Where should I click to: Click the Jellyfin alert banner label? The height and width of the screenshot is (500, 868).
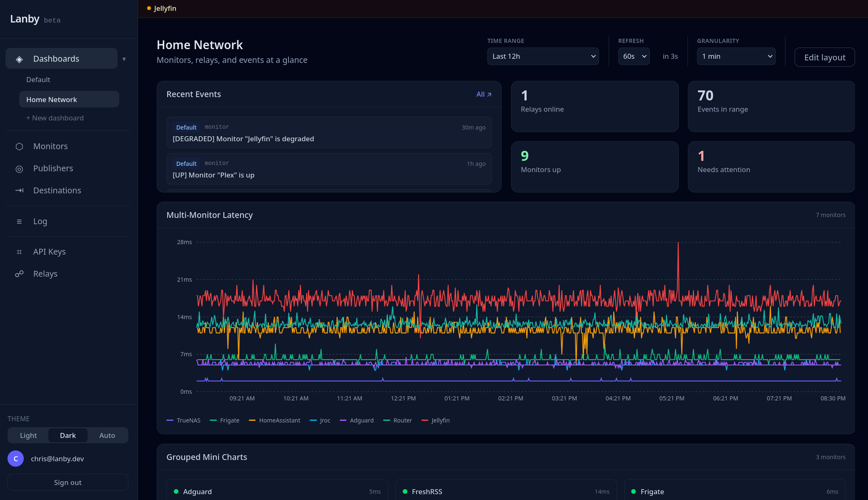tap(165, 8)
